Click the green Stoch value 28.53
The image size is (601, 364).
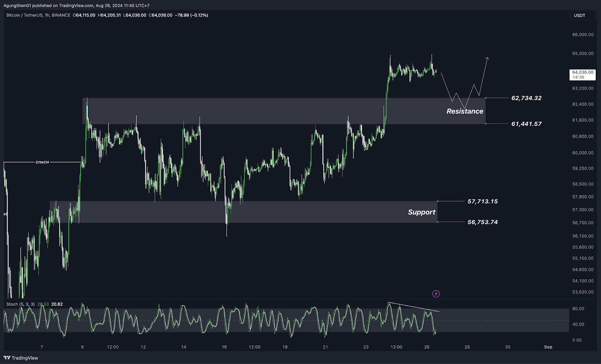click(43, 304)
